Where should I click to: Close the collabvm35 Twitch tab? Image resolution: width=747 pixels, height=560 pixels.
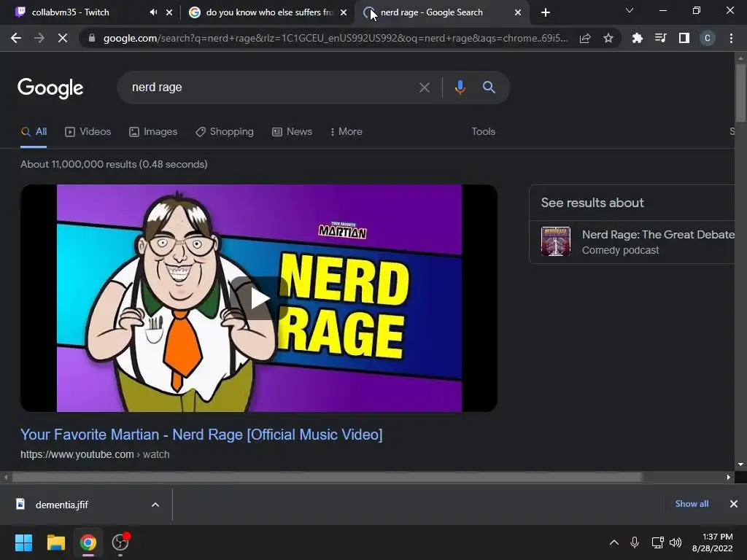(169, 12)
